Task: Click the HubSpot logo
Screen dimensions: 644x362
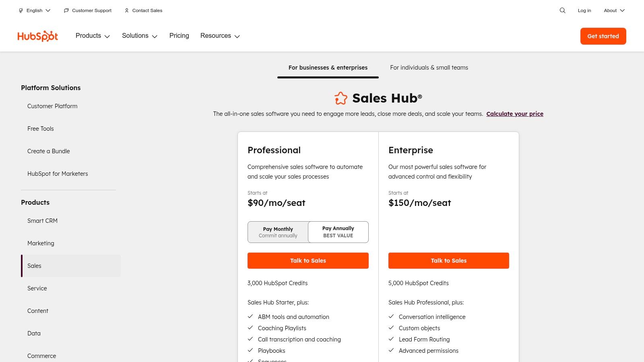Action: (x=37, y=36)
